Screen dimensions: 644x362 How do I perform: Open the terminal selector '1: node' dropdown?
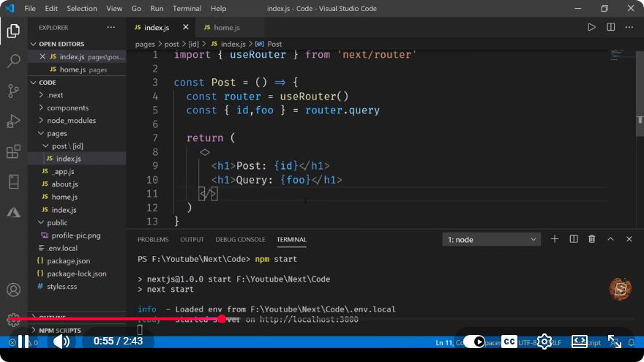tap(492, 239)
